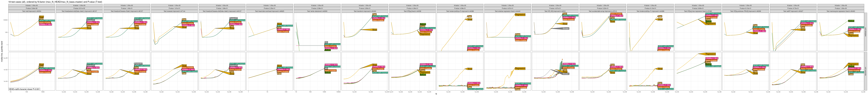Click the "P.value: 3.84e-96" strip in first panel
The width and height of the screenshot is (868, 96).
32,8
